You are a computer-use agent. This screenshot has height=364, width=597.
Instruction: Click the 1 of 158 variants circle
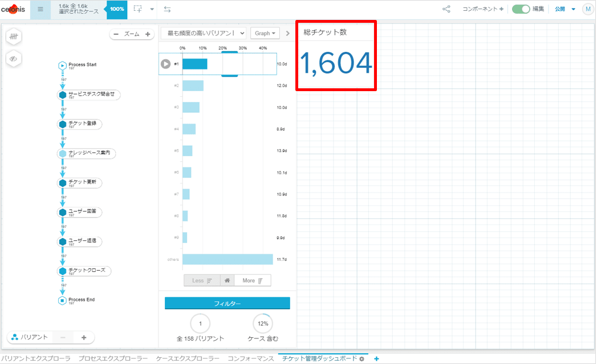200,324
